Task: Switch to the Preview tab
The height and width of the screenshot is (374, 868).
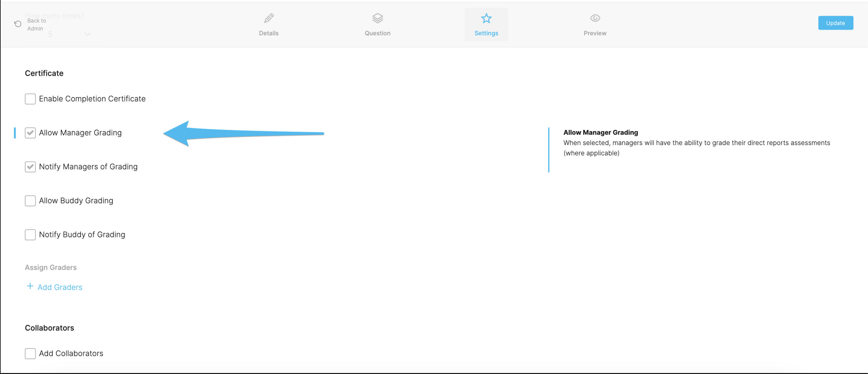Action: tap(595, 25)
